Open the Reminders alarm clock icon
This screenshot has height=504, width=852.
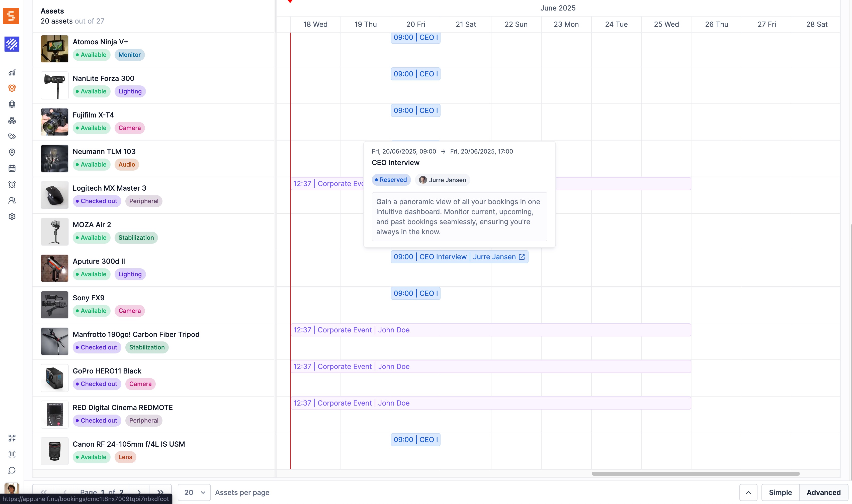(x=12, y=184)
